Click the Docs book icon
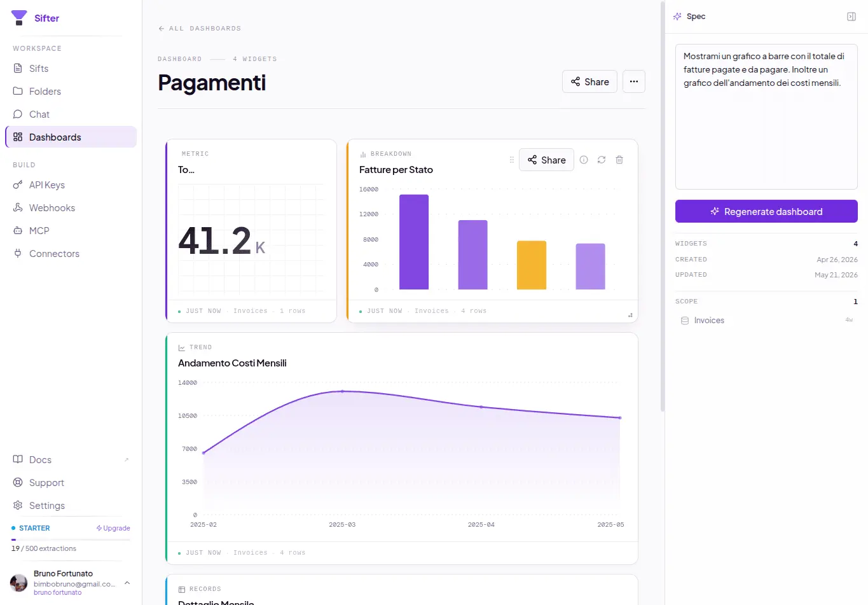 (18, 459)
